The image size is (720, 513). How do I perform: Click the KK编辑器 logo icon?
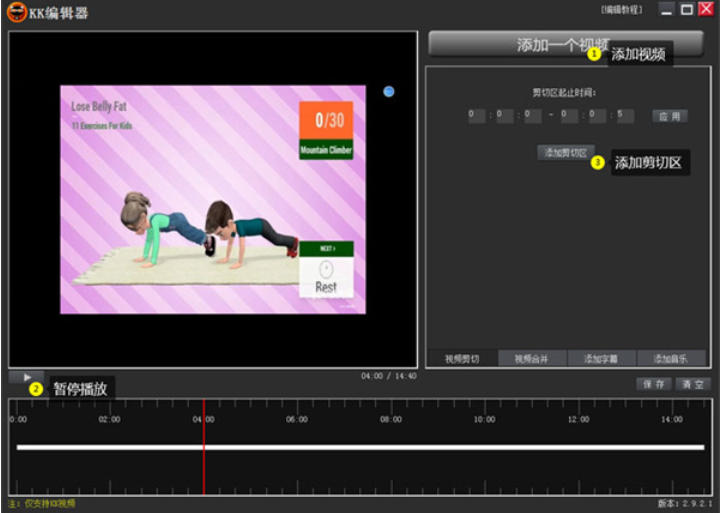point(15,13)
